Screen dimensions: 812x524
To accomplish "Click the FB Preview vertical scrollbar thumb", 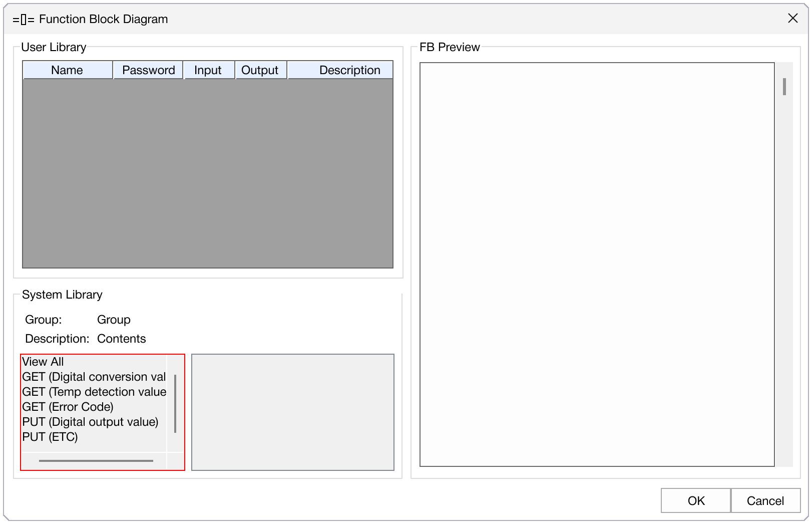I will pos(784,87).
